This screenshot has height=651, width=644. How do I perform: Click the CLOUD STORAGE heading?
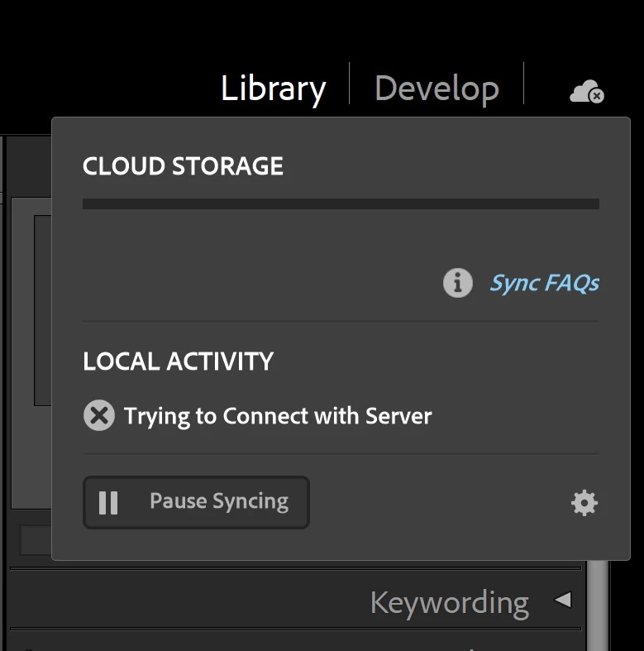pyautogui.click(x=183, y=166)
